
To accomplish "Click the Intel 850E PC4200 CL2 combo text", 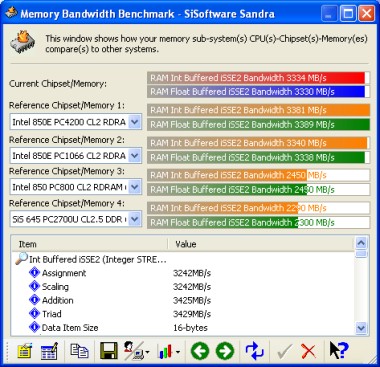I will pos(69,122).
